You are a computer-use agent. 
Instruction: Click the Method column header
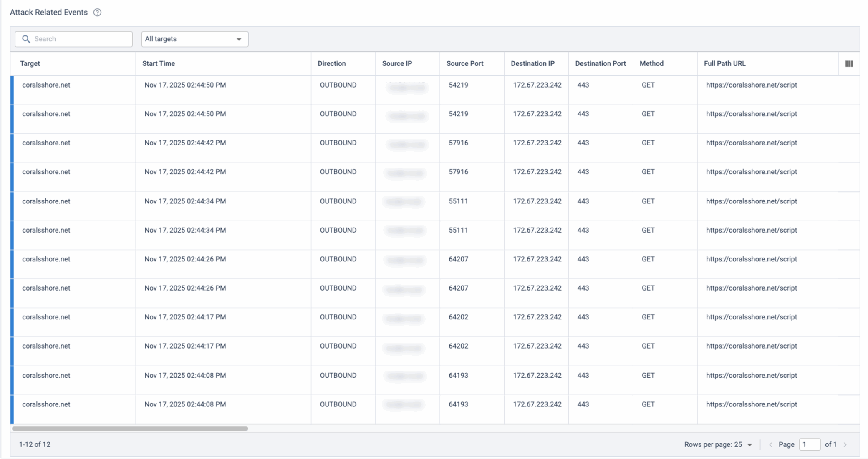[651, 63]
